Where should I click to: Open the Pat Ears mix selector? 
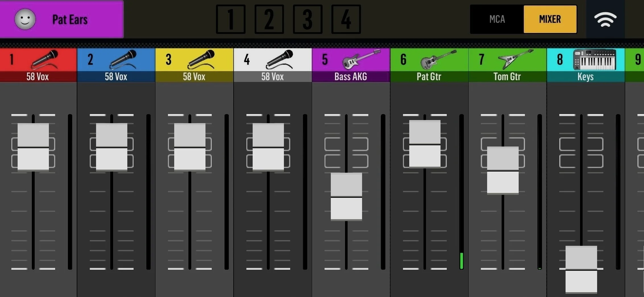pyautogui.click(x=62, y=19)
